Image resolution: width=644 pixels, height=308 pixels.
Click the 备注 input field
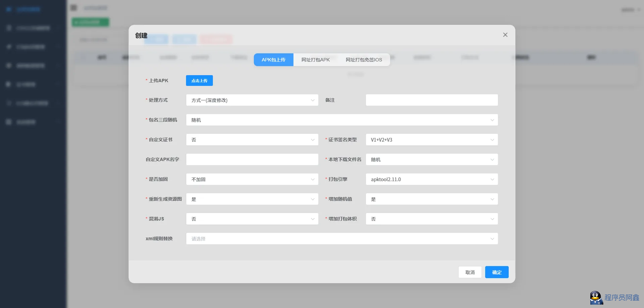(x=431, y=100)
